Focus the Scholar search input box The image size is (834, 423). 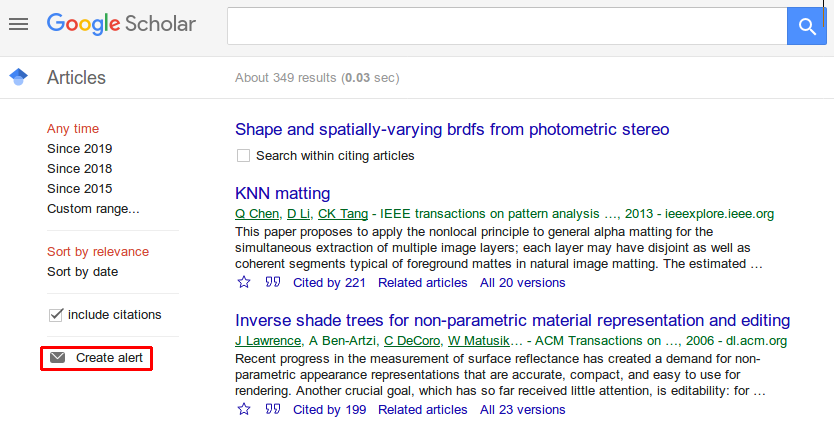[x=506, y=25]
